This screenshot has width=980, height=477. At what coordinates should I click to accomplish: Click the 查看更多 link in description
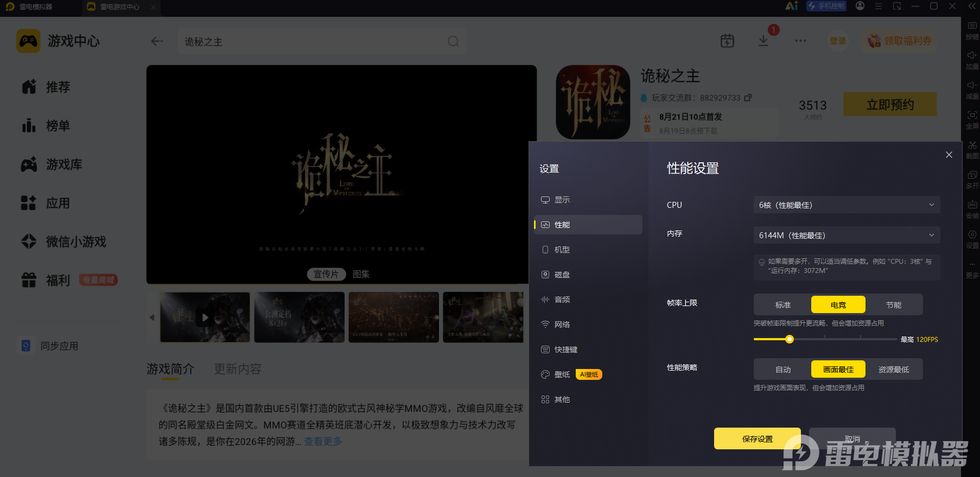pyautogui.click(x=323, y=441)
